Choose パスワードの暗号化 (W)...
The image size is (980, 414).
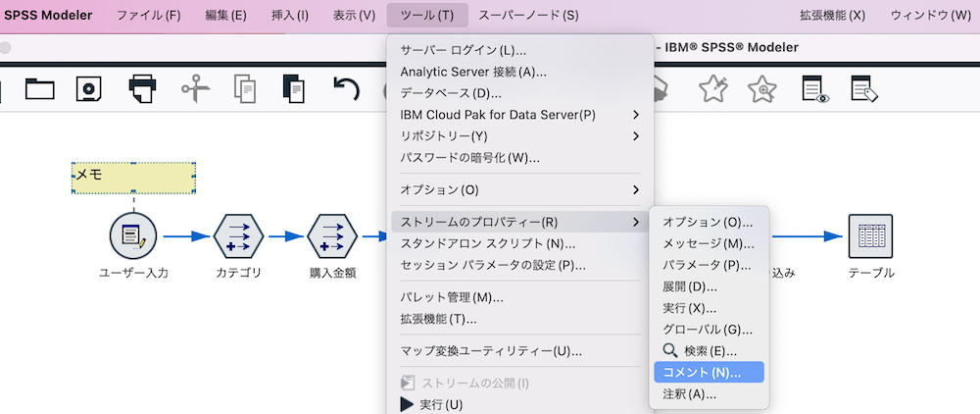(x=520, y=158)
